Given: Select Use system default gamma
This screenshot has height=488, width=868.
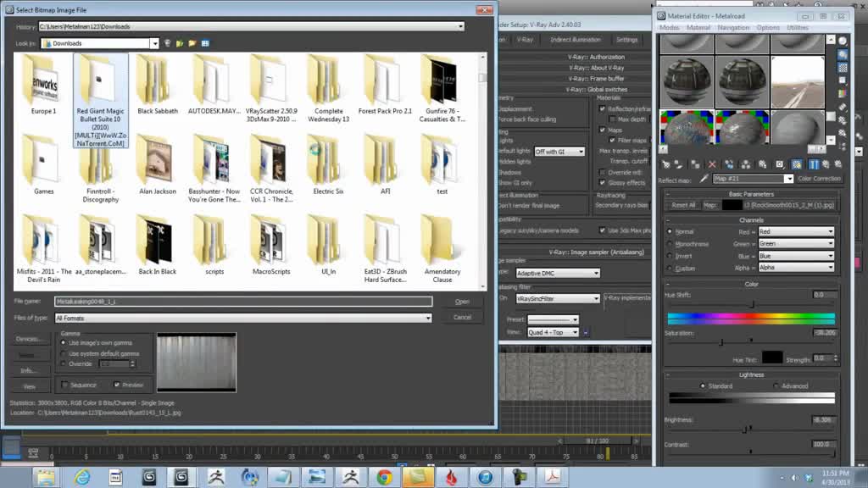Looking at the screenshot, I should tap(63, 353).
